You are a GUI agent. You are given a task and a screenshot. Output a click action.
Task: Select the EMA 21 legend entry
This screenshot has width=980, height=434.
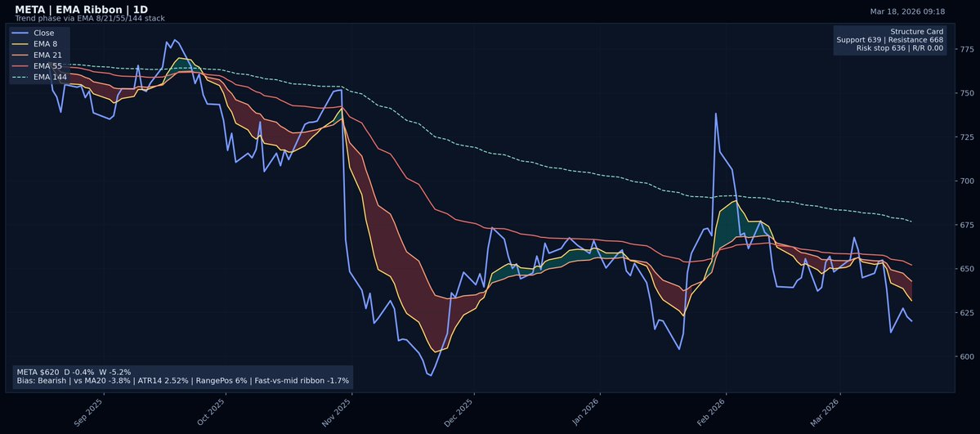38,55
